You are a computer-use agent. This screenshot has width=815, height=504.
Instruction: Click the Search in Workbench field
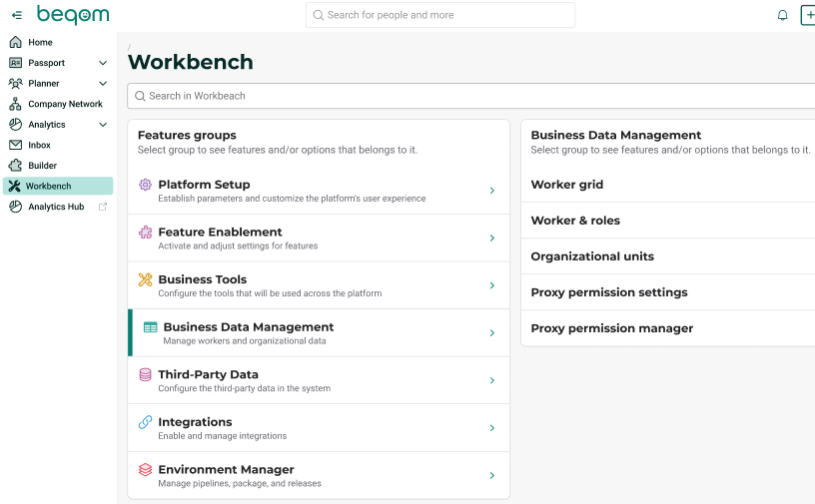pos(469,96)
